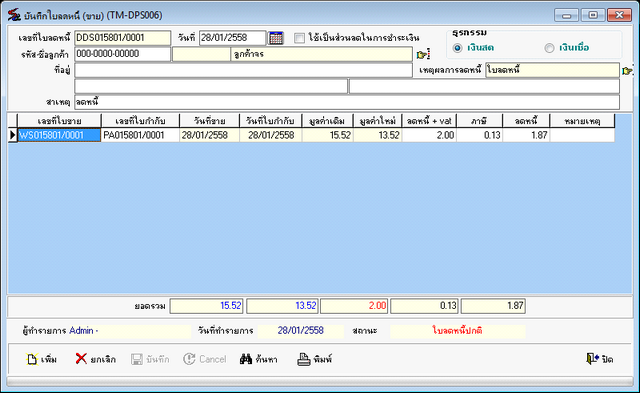Screen dimensions: 640x393
Task: Click the ลดหนี้ + vat column header
Action: coord(429,121)
